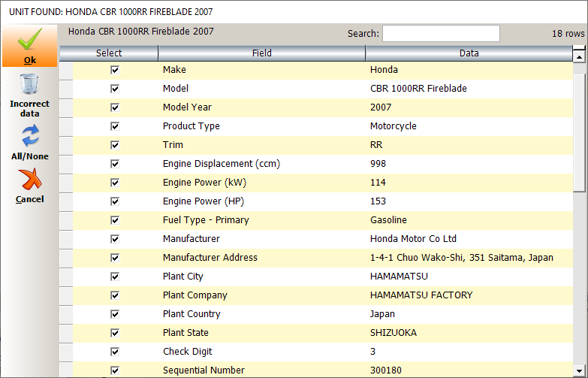Click the '998' displacement value
Image resolution: width=588 pixels, height=378 pixels.
(378, 164)
